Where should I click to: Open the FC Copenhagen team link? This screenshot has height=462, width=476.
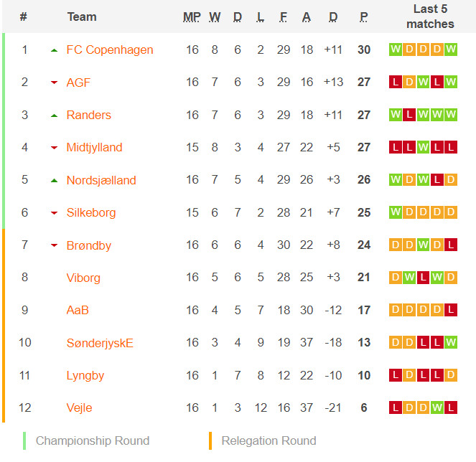click(x=110, y=49)
